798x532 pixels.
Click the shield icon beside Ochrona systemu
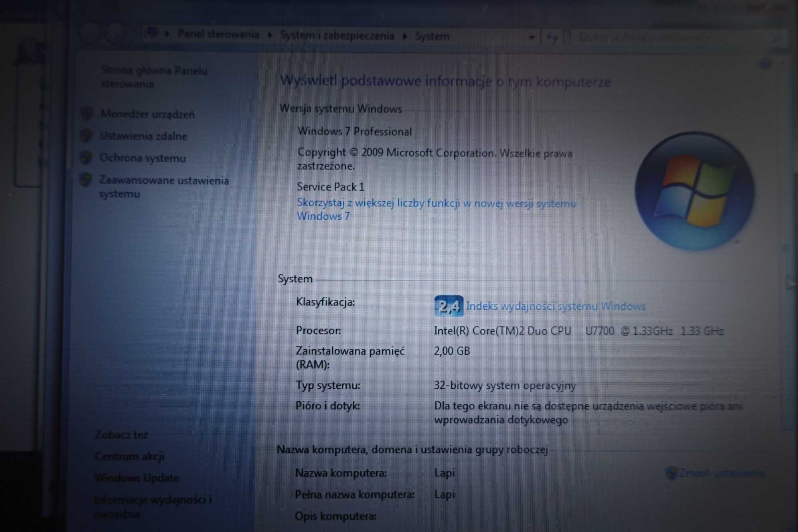pos(86,158)
